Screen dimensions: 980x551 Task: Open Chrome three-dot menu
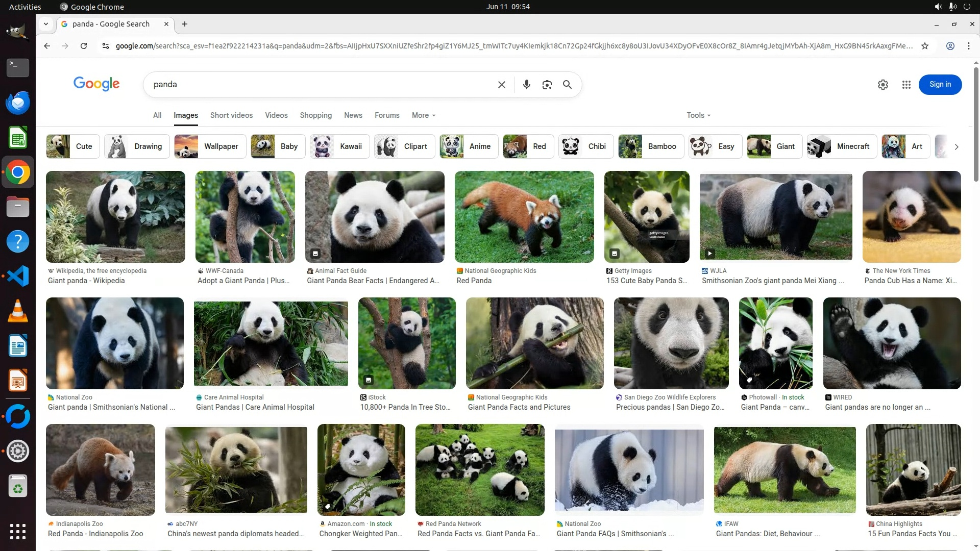968,46
